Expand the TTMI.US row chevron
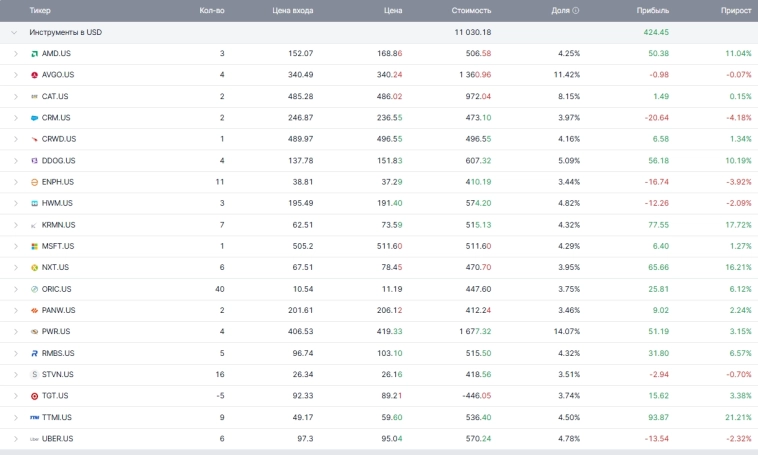Screen dimensions: 758x455 (16, 417)
